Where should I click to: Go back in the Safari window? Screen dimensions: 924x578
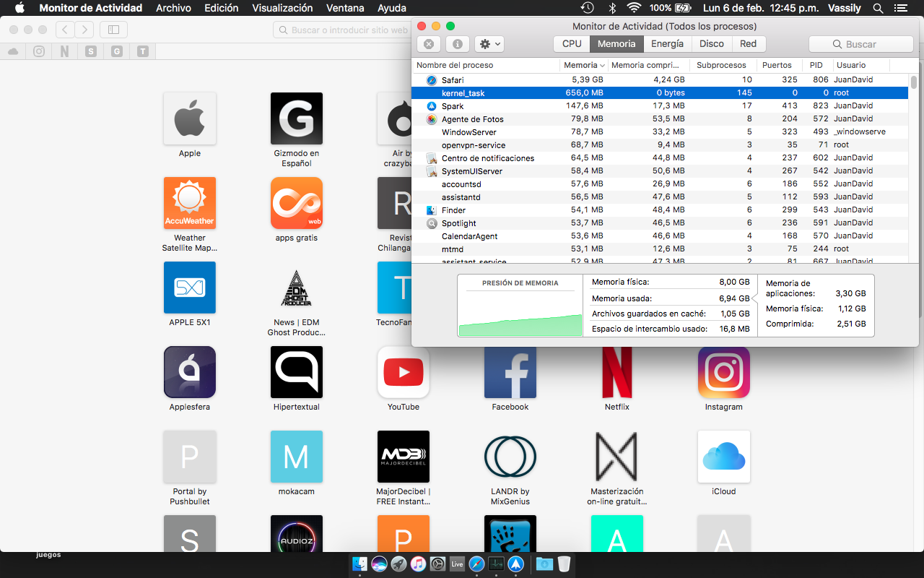[65, 30]
